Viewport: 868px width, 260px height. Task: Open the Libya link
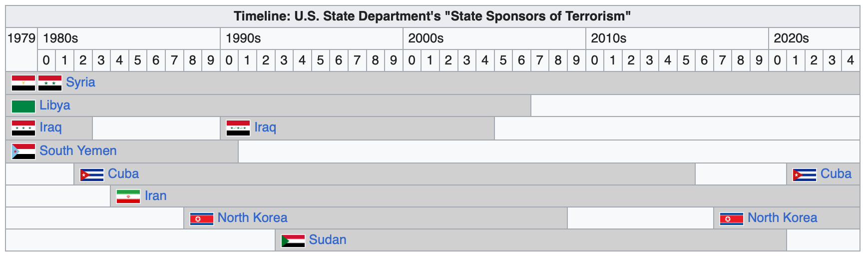tap(55, 105)
